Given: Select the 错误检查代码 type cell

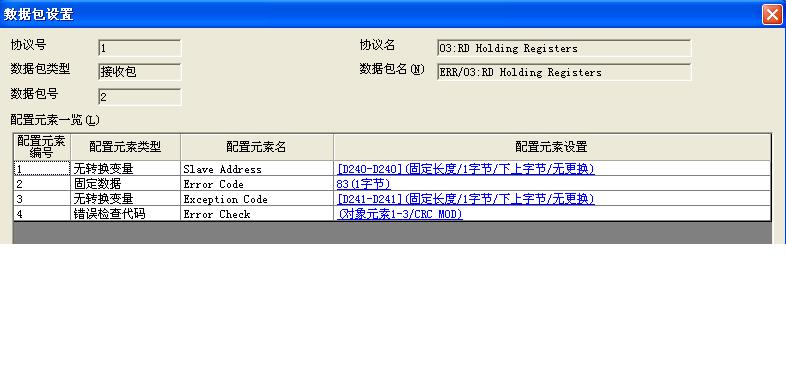Looking at the screenshot, I should point(125,214).
